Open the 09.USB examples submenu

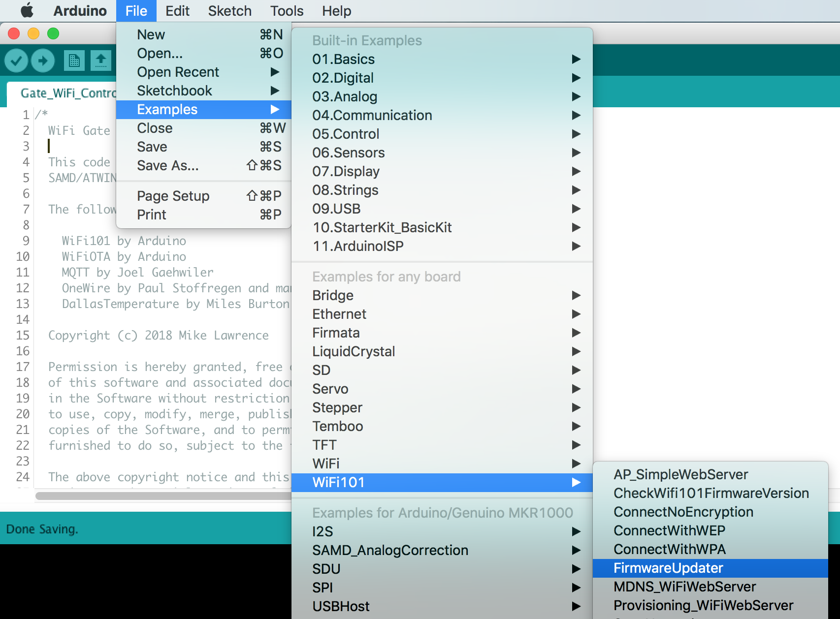[x=442, y=209]
